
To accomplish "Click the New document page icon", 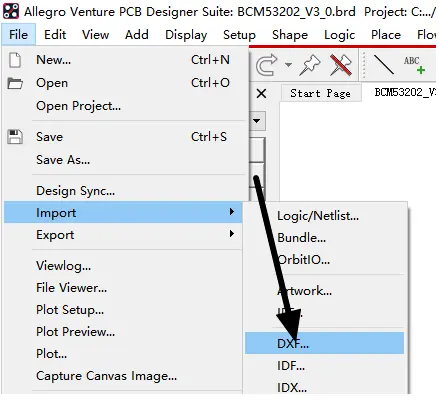I will click(x=15, y=60).
